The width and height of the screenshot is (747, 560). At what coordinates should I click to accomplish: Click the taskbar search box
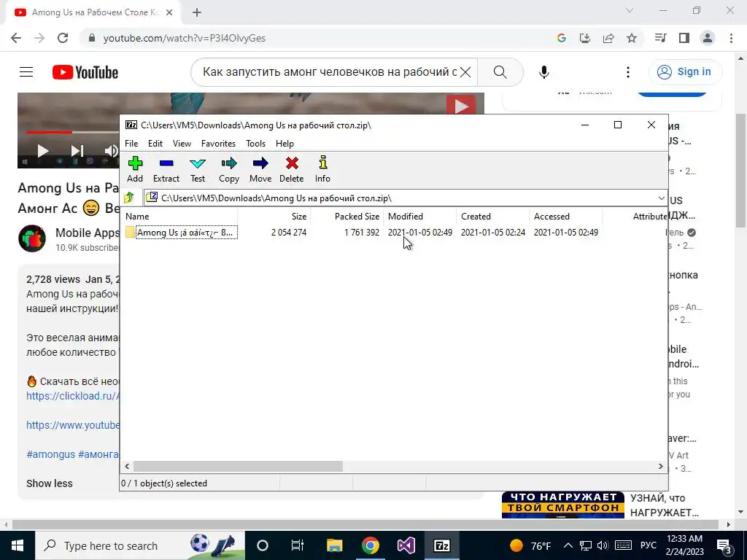pos(140,545)
